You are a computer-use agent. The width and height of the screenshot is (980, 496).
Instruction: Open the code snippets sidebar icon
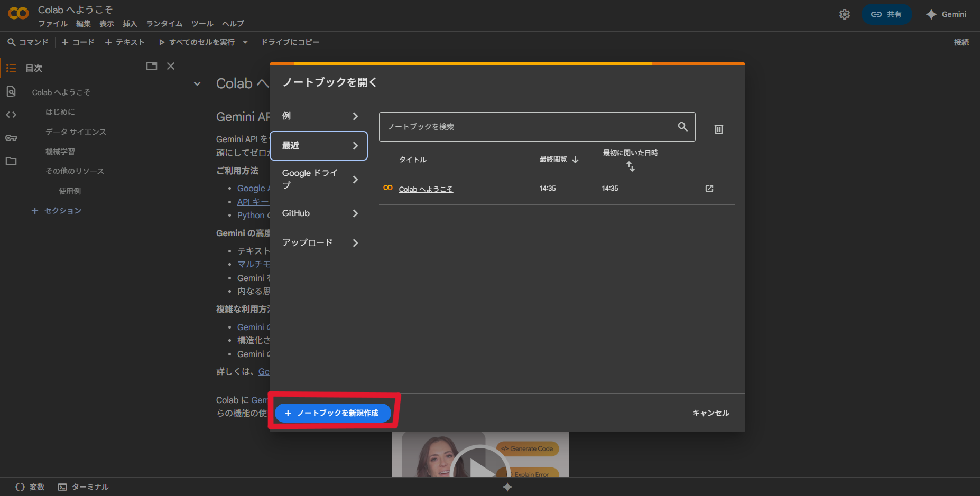coord(11,115)
